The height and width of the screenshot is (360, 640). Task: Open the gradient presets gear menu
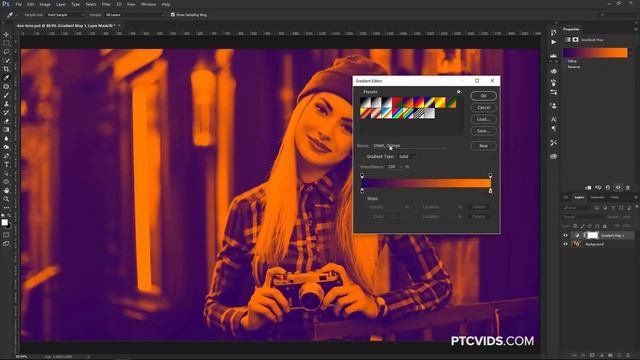459,92
